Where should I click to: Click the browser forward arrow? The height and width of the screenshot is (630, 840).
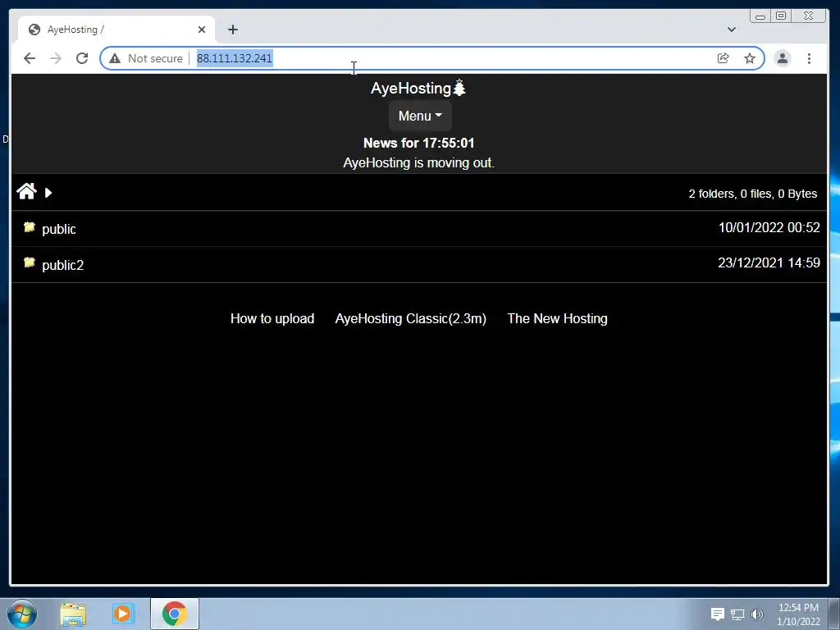click(56, 58)
